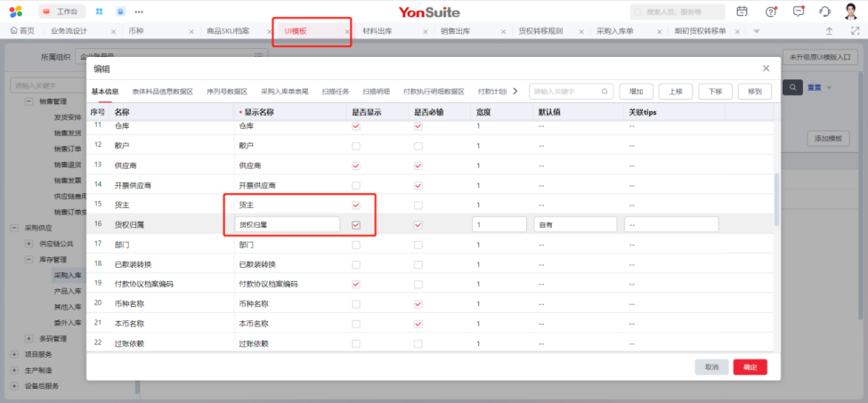Toggle 是否显示 checkbox for 货权归属 row
Image resolution: width=868 pixels, height=403 pixels.
tap(356, 225)
